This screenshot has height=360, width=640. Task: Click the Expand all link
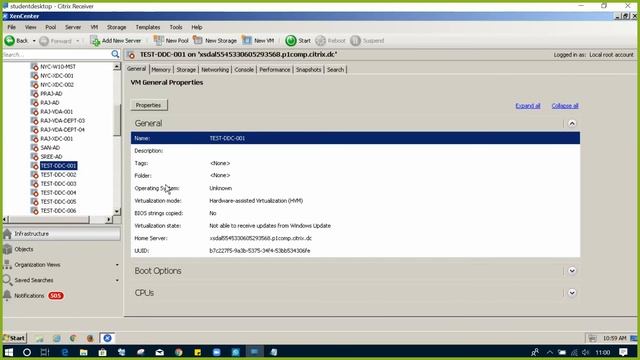click(528, 106)
